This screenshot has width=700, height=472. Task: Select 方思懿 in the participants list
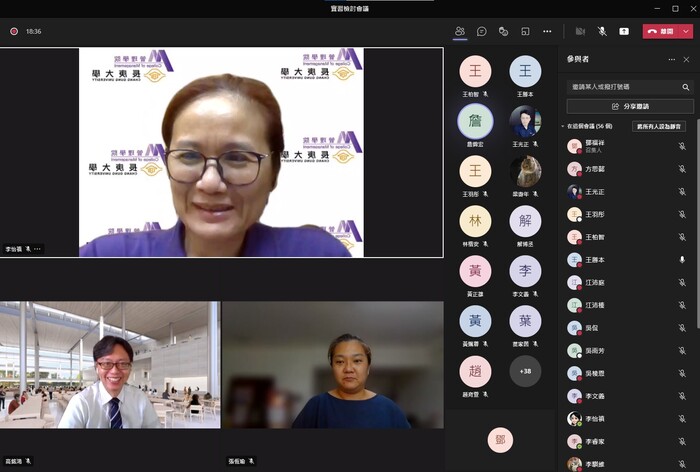coord(597,169)
